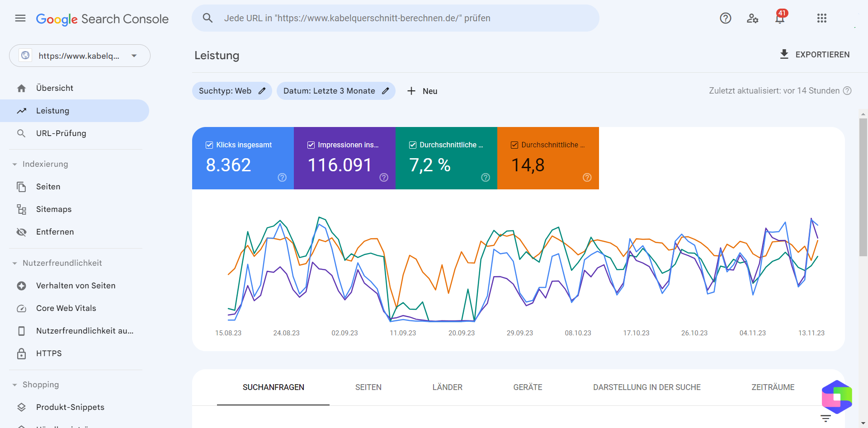Click the Entfernen crossed-eye icon
Viewport: 868px width, 428px height.
21,232
